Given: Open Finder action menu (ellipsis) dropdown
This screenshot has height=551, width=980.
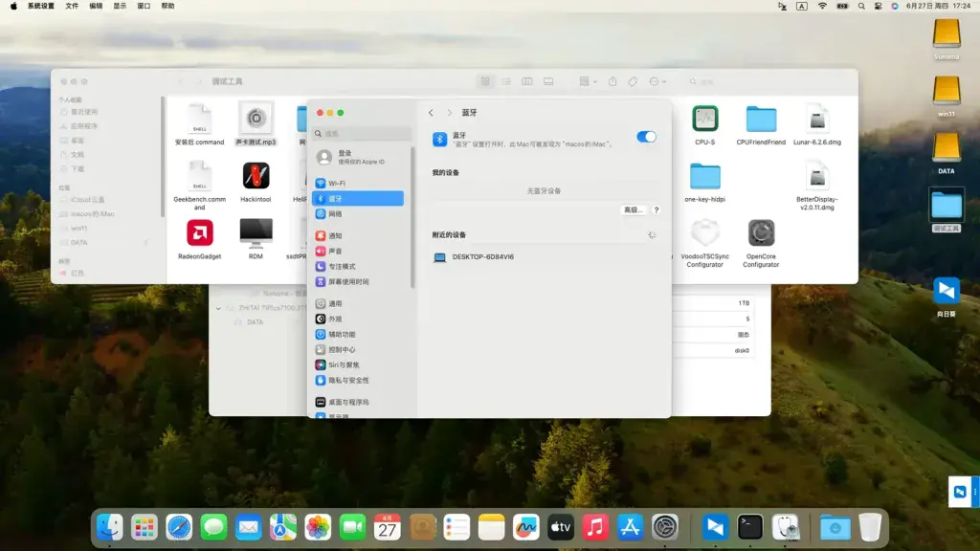Looking at the screenshot, I should point(657,81).
